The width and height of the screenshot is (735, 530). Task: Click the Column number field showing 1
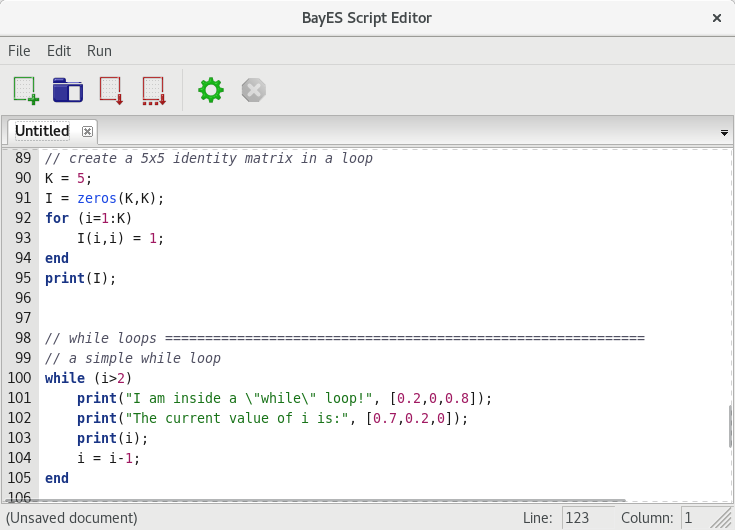(x=696, y=518)
